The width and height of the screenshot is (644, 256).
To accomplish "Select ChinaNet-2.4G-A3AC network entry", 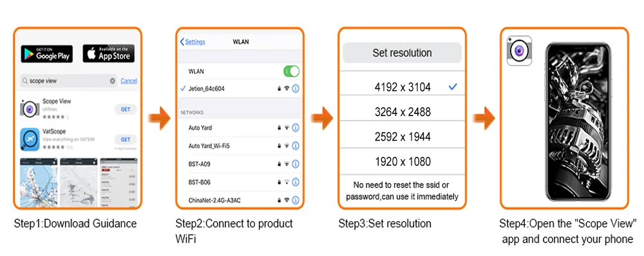I will coord(240,200).
